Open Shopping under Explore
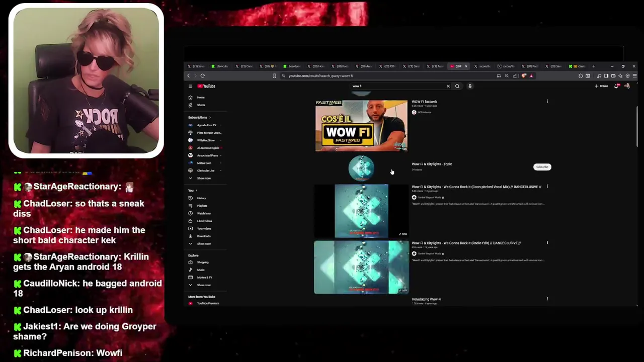The image size is (644, 362). click(x=206, y=262)
